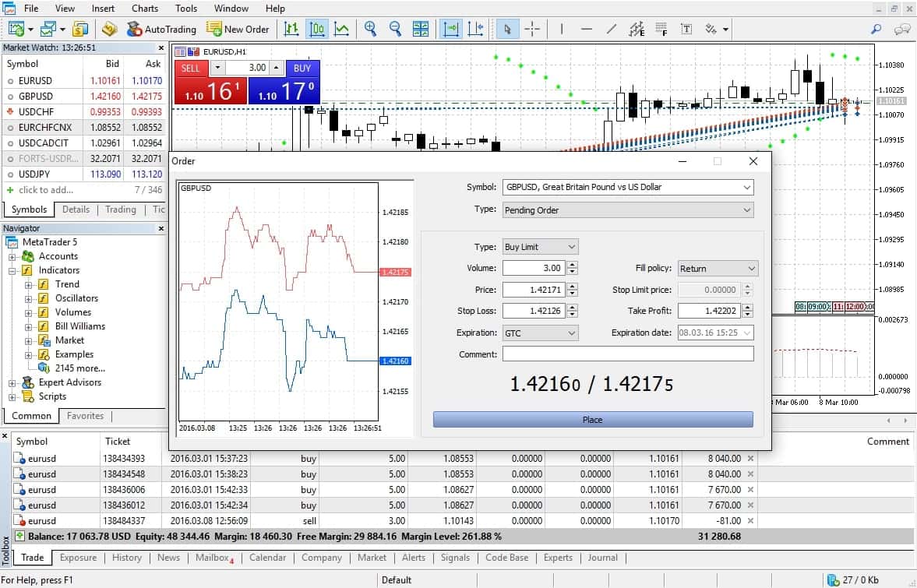Toggle AutoTrading in the toolbar

[x=161, y=29]
